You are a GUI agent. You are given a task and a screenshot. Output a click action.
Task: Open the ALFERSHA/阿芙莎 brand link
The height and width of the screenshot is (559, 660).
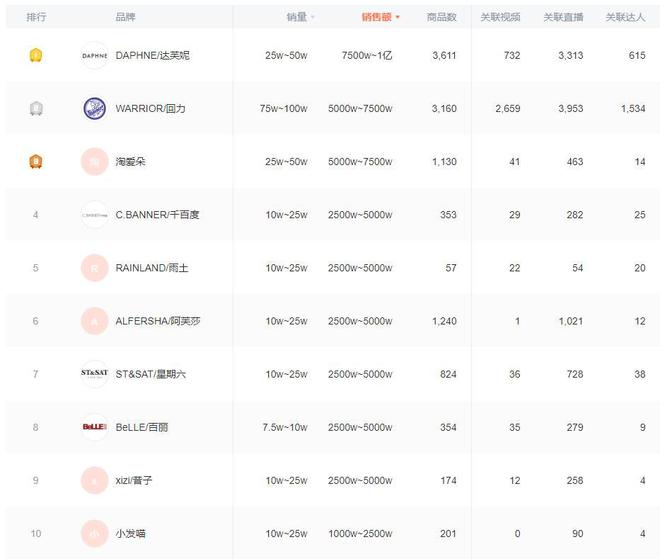coord(158,321)
